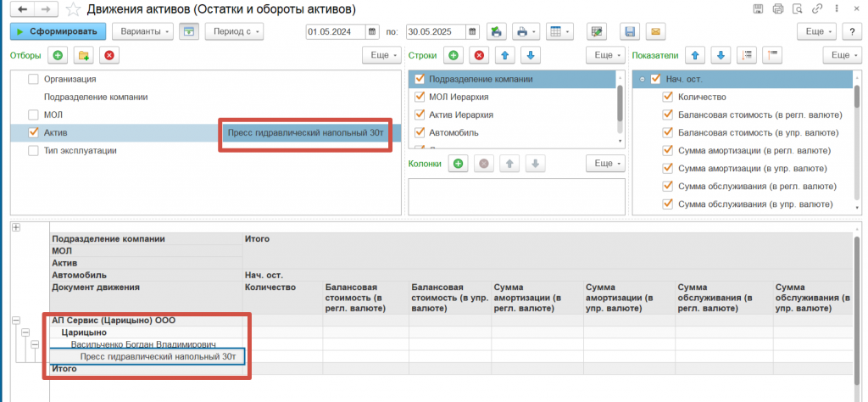Open the Период с dropdown
The width and height of the screenshot is (868, 402).
pos(234,31)
